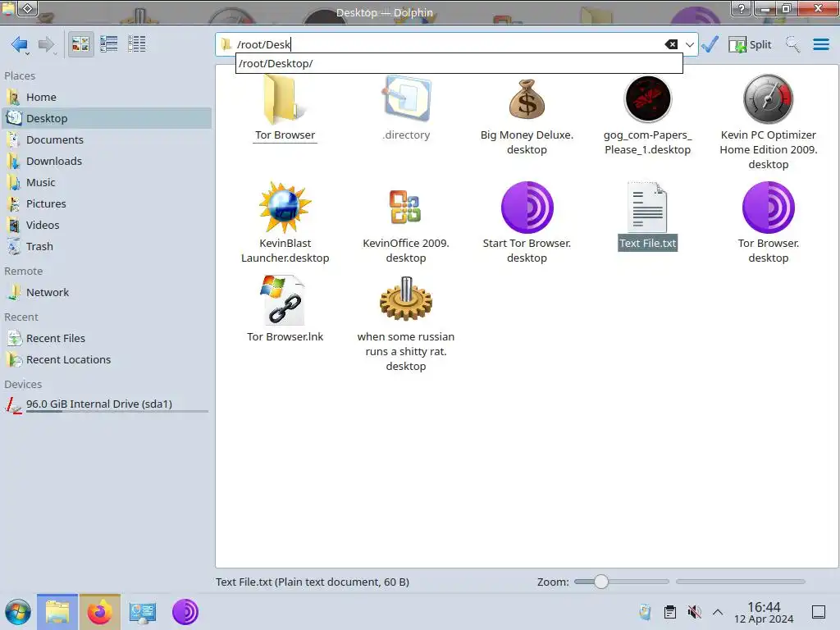Image resolution: width=840 pixels, height=630 pixels.
Task: Open Recent Locations entry
Action: click(x=107, y=360)
